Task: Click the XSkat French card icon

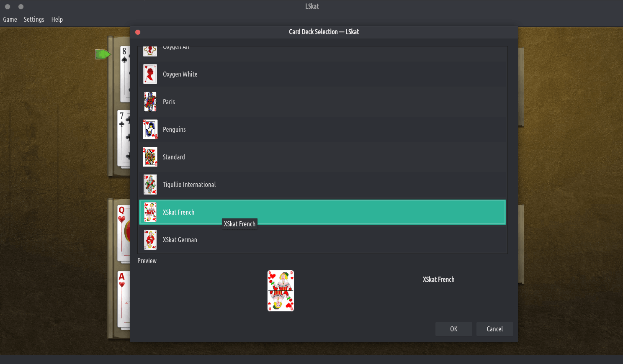Action: [150, 212]
